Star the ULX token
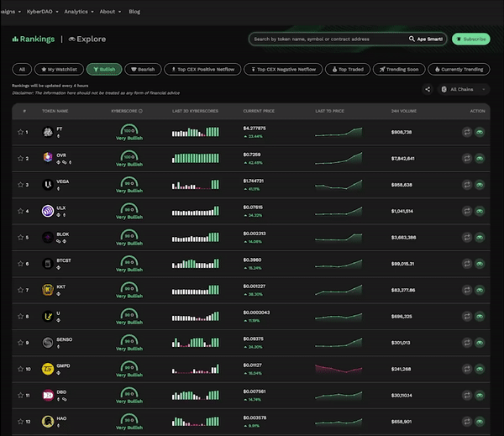Screen dimensions: 504x436 pos(20,211)
